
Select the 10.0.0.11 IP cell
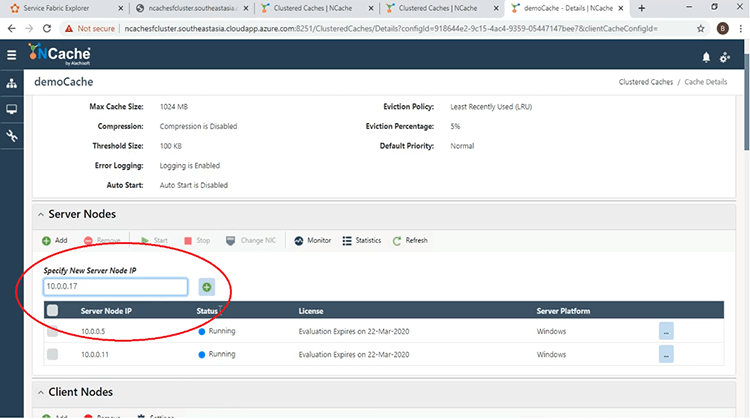click(x=95, y=354)
